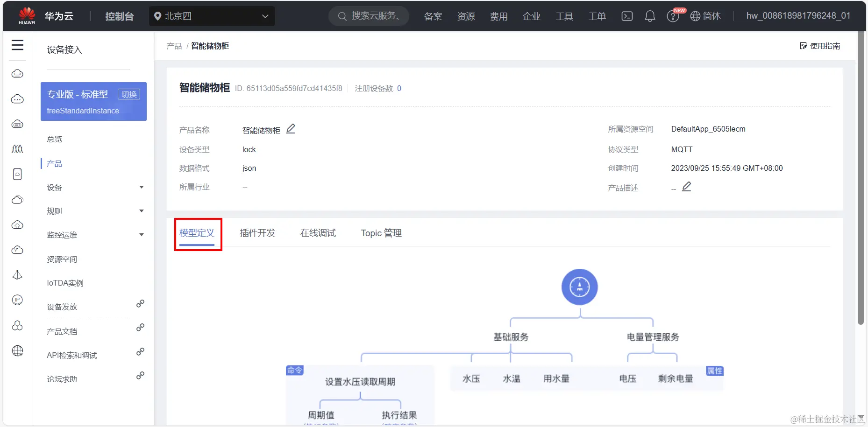Edit product name with pencil icon

point(291,129)
